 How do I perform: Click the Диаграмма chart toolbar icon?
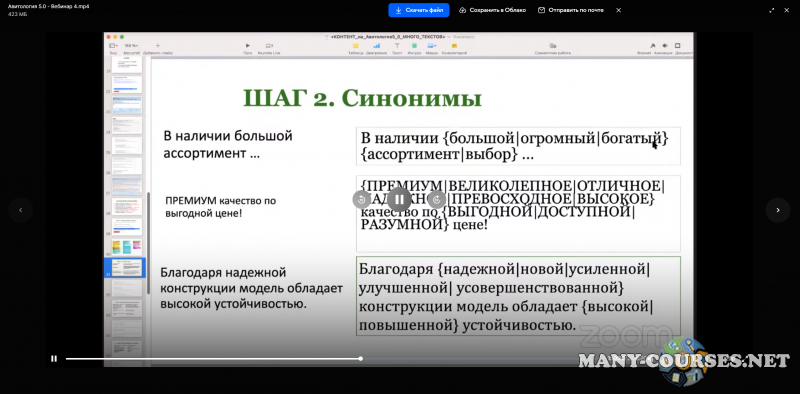[x=377, y=46]
